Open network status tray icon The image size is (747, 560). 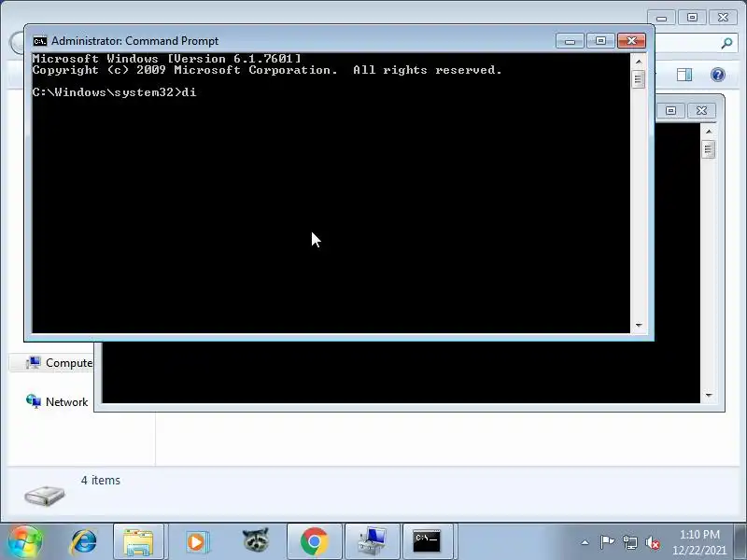pos(629,542)
